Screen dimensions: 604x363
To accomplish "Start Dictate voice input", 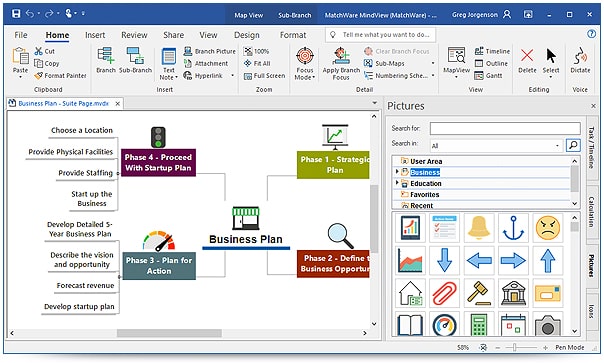I will click(580, 60).
